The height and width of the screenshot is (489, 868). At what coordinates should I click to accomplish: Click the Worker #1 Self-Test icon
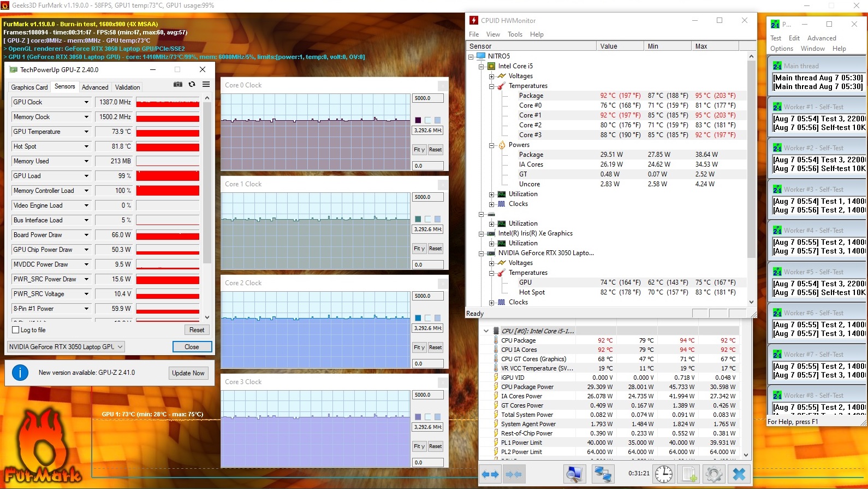777,107
